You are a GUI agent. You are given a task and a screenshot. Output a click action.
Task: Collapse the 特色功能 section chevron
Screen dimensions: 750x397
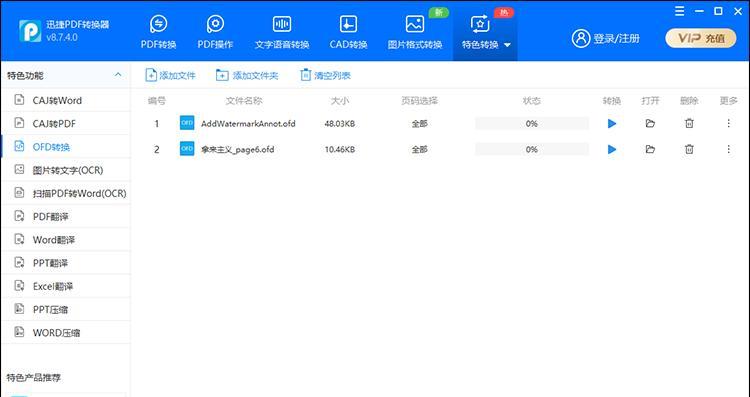pos(118,75)
